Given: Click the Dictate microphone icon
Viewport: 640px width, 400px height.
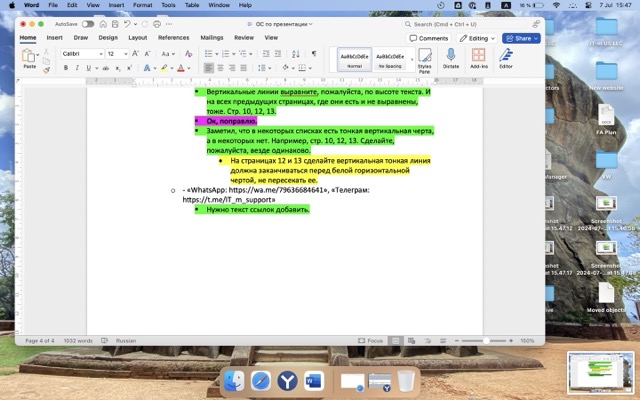Looking at the screenshot, I should tap(450, 58).
